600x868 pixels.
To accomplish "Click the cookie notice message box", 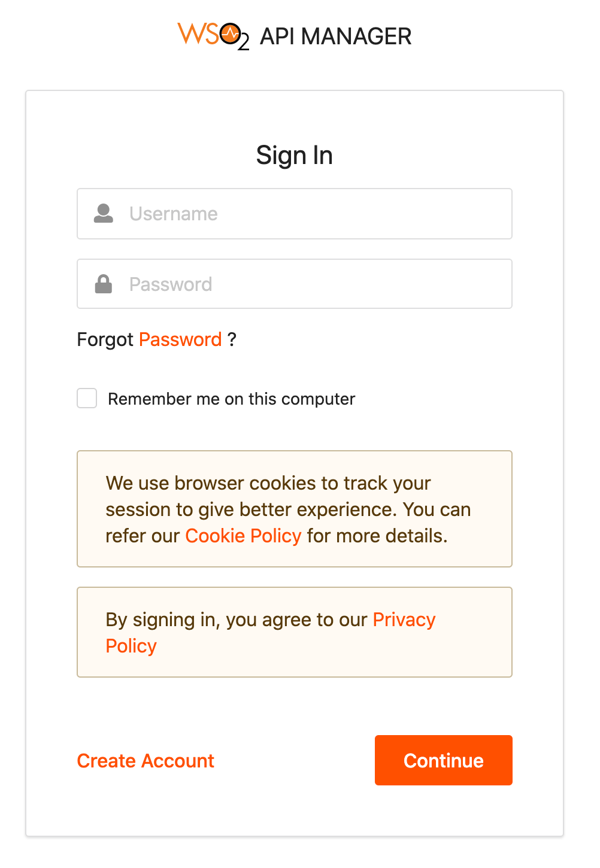I will click(x=294, y=508).
